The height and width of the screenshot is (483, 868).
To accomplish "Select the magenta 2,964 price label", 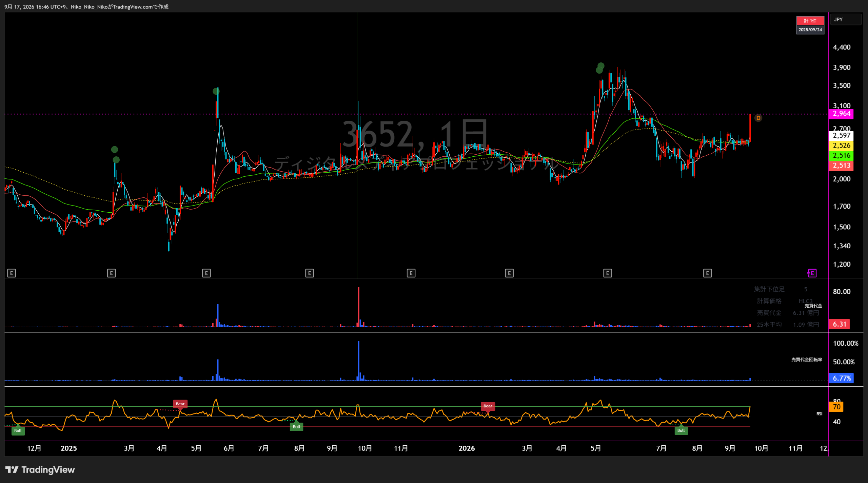I will point(841,114).
